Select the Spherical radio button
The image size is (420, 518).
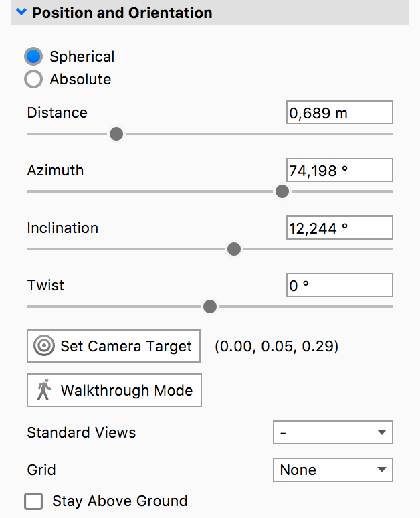[33, 57]
